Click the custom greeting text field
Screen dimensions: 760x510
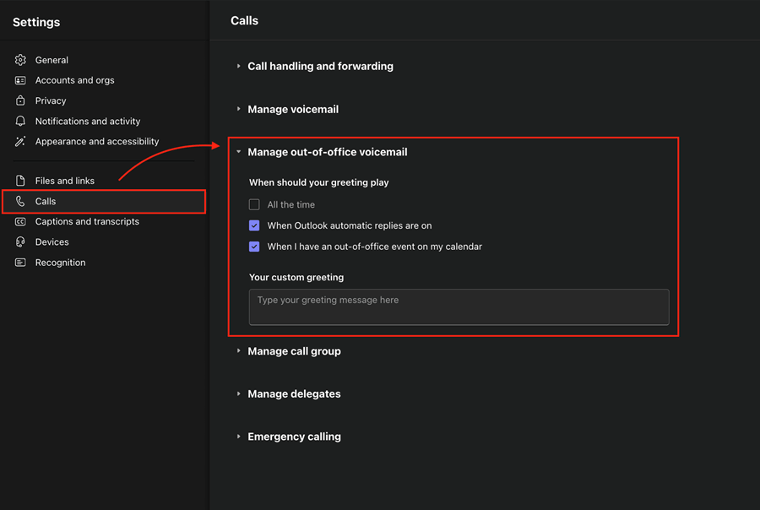458,307
